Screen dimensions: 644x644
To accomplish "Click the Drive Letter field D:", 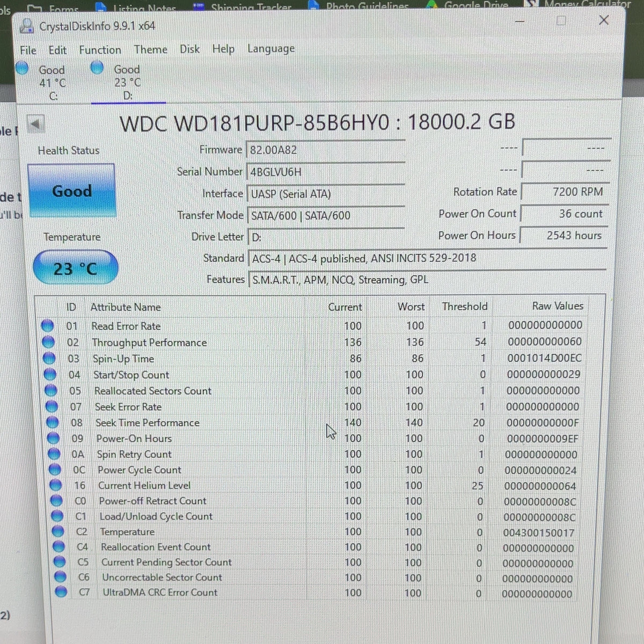I will click(x=325, y=237).
